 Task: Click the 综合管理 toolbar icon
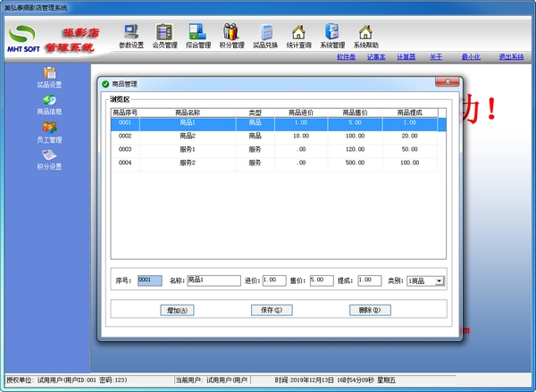click(197, 36)
